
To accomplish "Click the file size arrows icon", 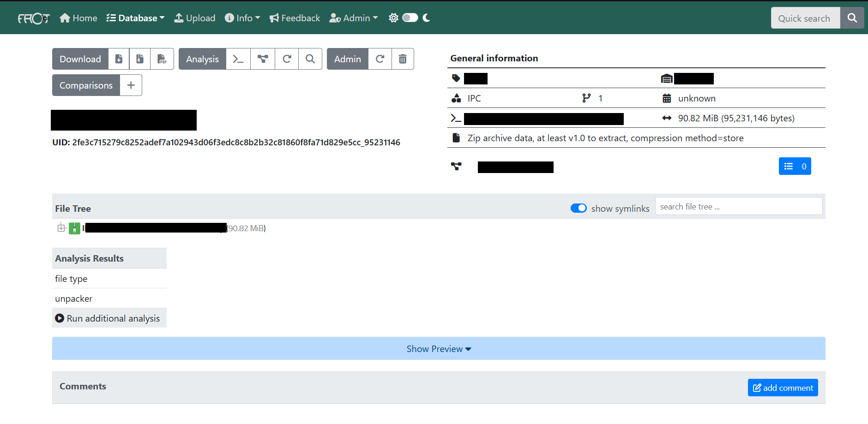I will pos(667,118).
